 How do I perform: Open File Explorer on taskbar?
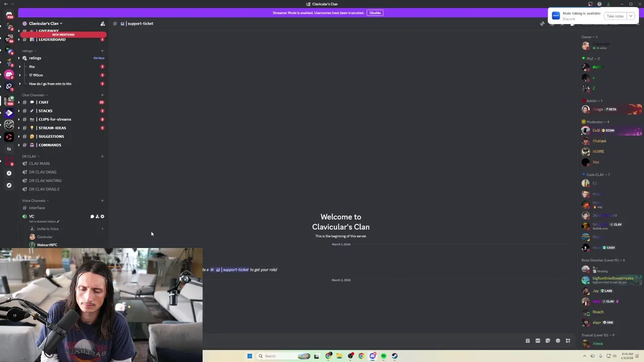(339, 356)
